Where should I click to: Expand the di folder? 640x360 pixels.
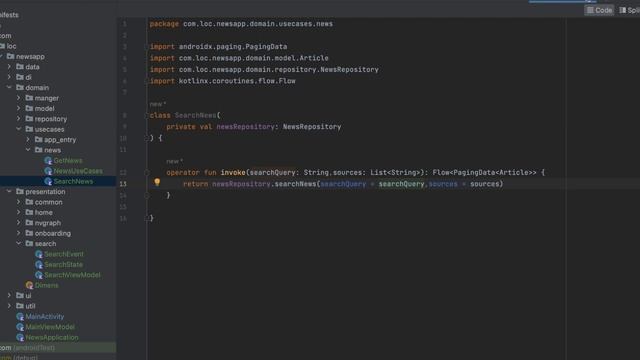tap(9, 77)
